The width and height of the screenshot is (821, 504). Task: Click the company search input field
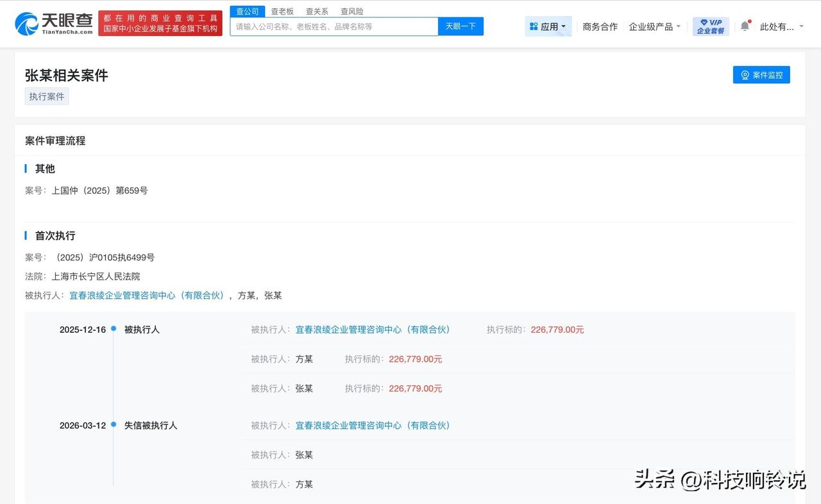pos(334,26)
